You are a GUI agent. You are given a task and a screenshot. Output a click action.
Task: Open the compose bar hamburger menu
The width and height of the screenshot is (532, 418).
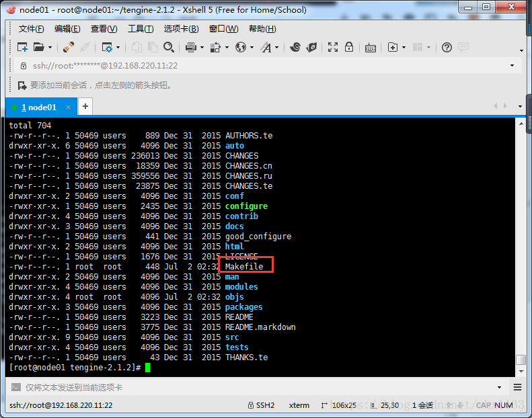pos(517,388)
